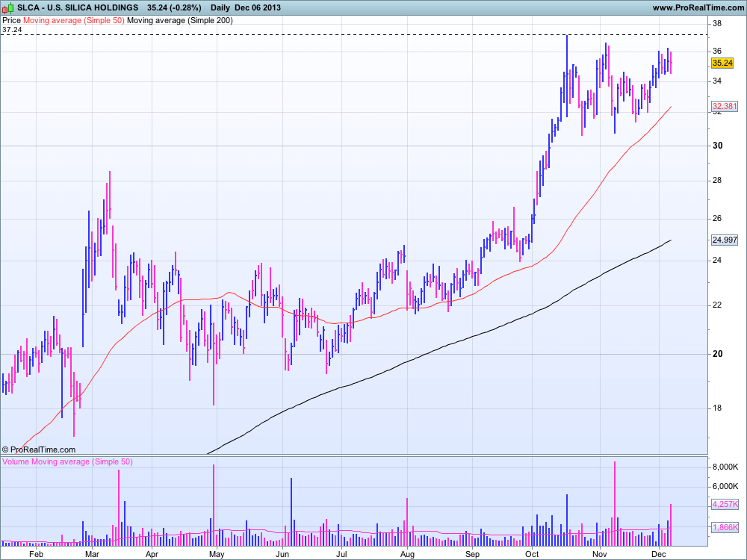Click the 24.997 moving average price tag
Image resolution: width=747 pixels, height=560 pixels.
tap(724, 240)
